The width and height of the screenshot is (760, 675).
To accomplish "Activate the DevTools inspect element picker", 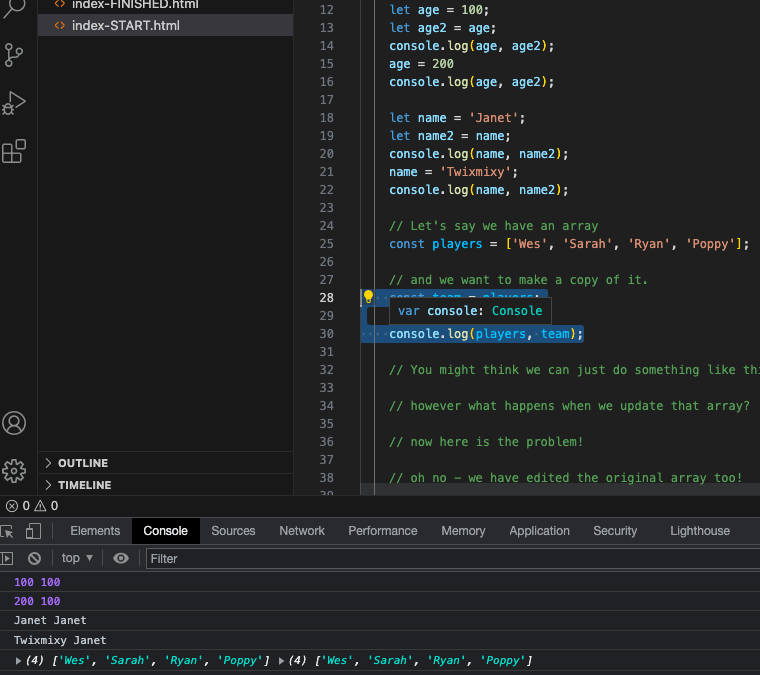I will [x=7, y=531].
